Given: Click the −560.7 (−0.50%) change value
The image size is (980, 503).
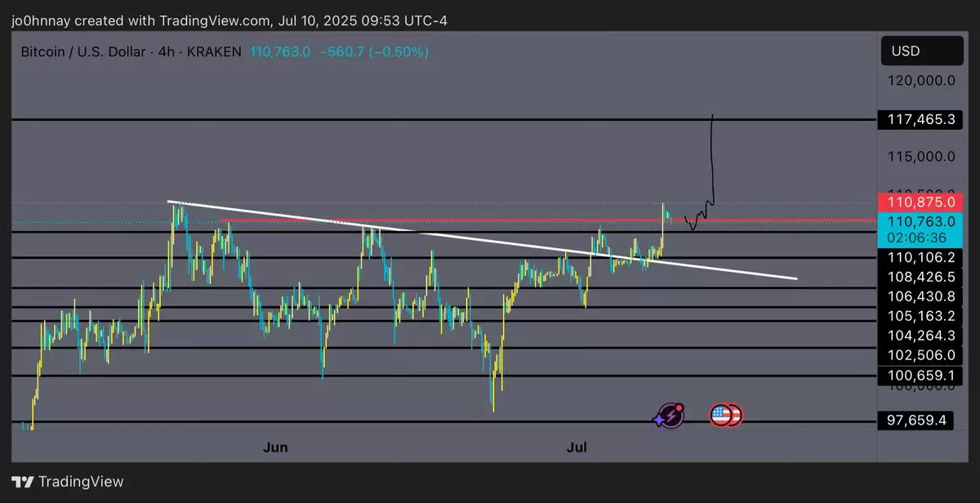Looking at the screenshot, I should [x=374, y=52].
